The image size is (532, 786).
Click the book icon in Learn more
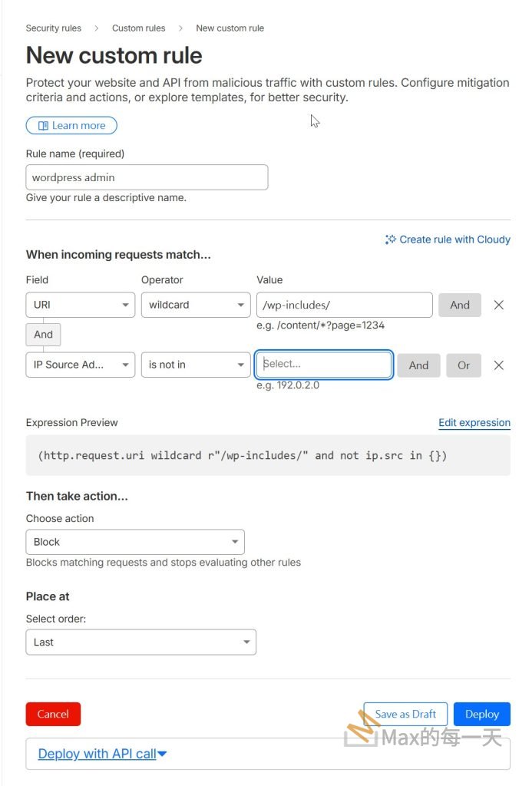pyautogui.click(x=44, y=126)
